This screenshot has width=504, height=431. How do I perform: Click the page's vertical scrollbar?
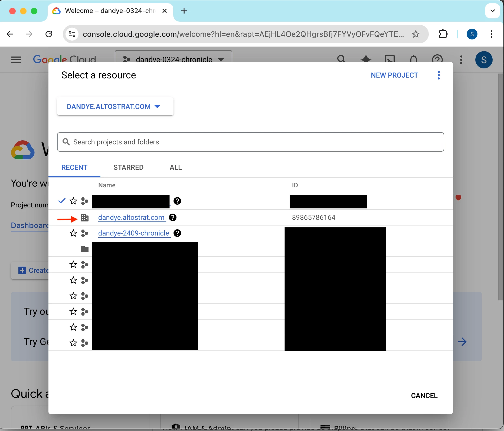[500, 187]
